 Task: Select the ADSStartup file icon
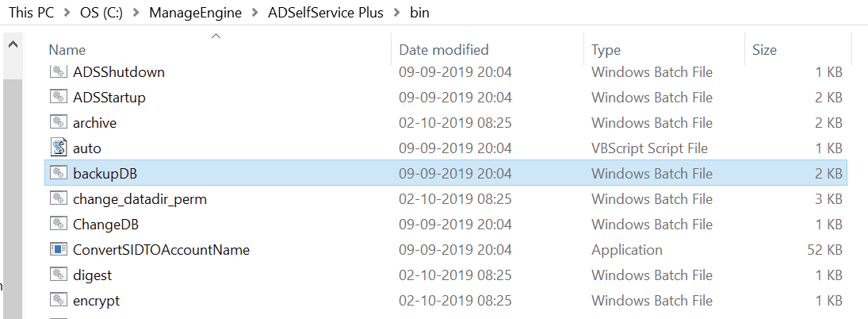click(59, 97)
